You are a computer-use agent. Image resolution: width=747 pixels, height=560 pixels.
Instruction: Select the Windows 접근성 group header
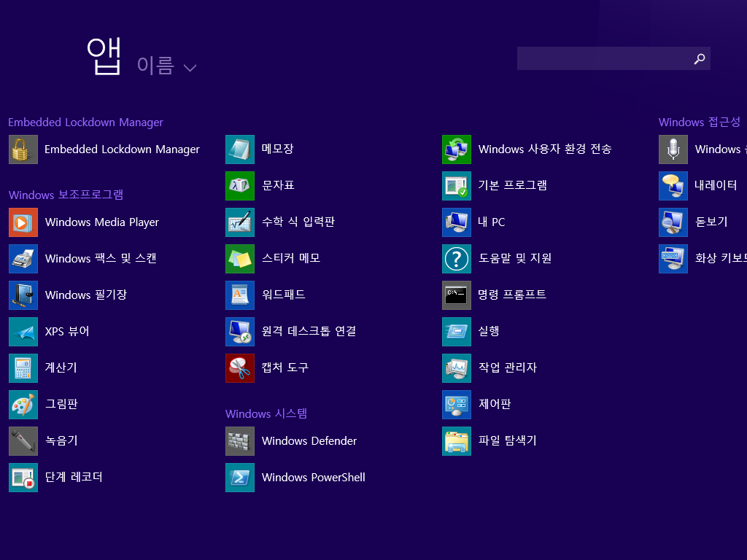pos(700,122)
